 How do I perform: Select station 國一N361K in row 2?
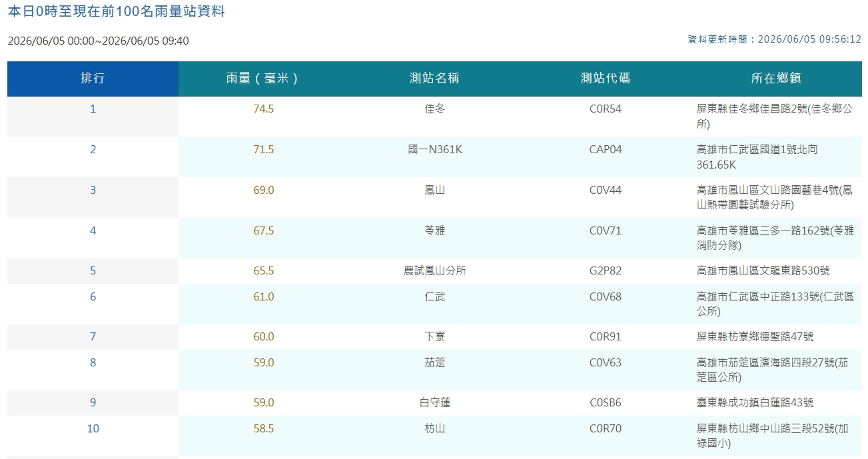tap(435, 149)
